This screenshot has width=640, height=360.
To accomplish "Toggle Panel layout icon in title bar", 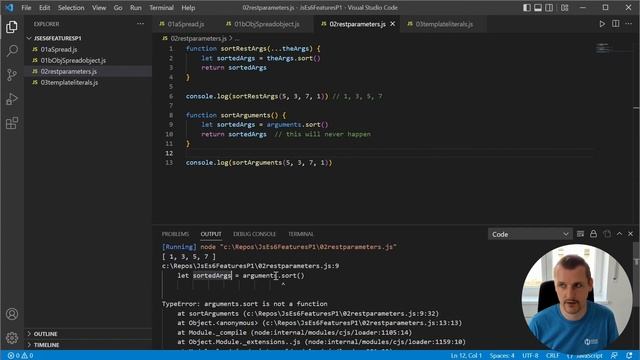I will pos(538,8).
